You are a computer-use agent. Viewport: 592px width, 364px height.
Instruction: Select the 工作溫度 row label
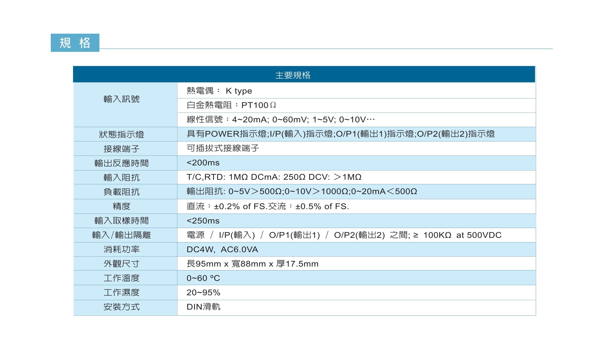[122, 278]
